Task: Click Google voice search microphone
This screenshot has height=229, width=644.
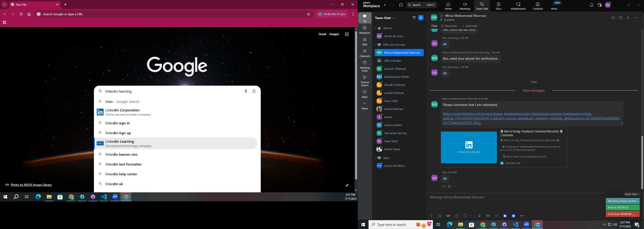Action: [246, 91]
